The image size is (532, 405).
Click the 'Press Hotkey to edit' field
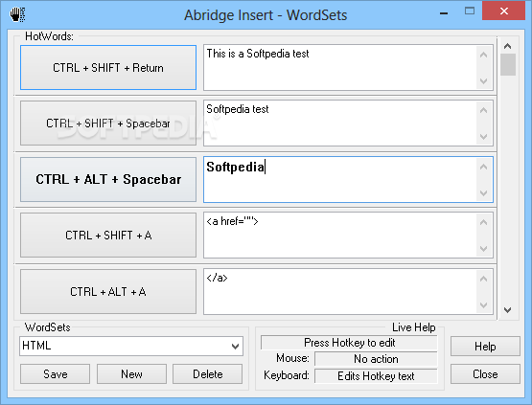click(349, 343)
